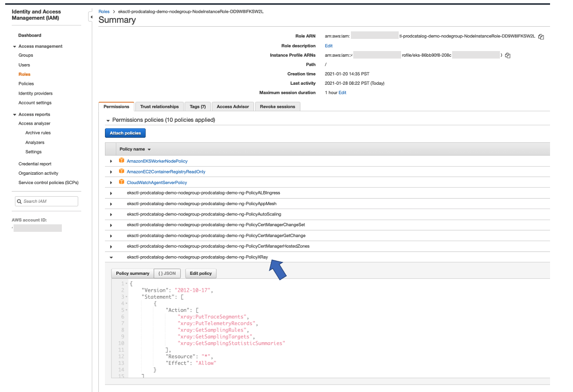The width and height of the screenshot is (573, 392).
Task: Open the Tags (7) tab
Action: 197,106
